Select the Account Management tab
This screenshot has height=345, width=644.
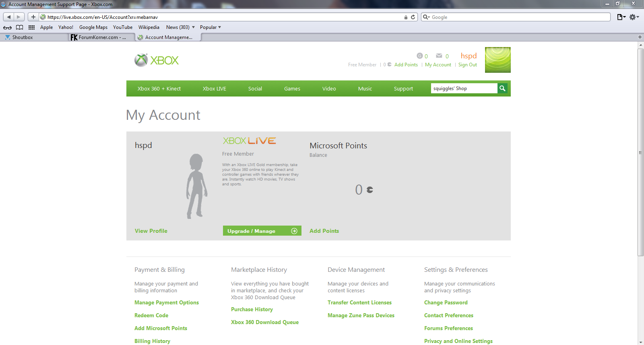click(x=168, y=37)
